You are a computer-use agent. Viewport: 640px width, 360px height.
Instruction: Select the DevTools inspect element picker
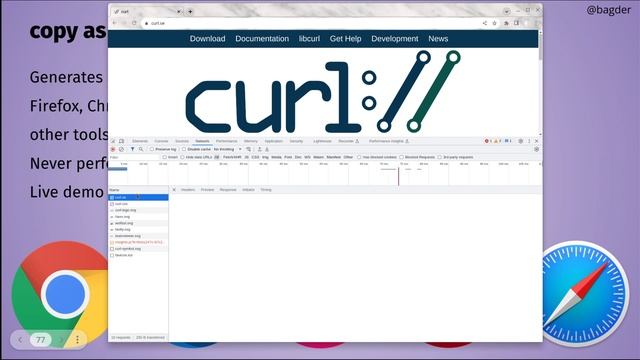[113, 141]
